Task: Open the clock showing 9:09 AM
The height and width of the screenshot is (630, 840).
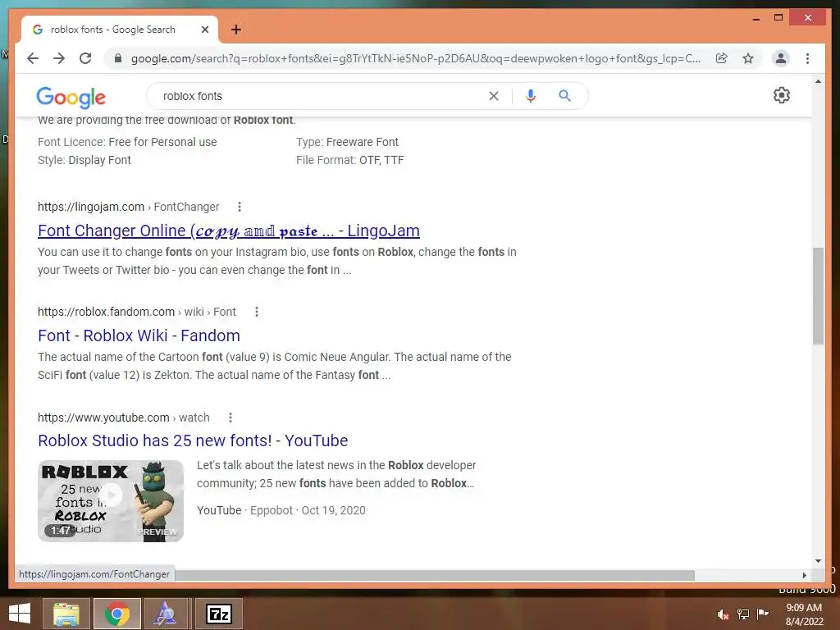Action: coord(804,614)
